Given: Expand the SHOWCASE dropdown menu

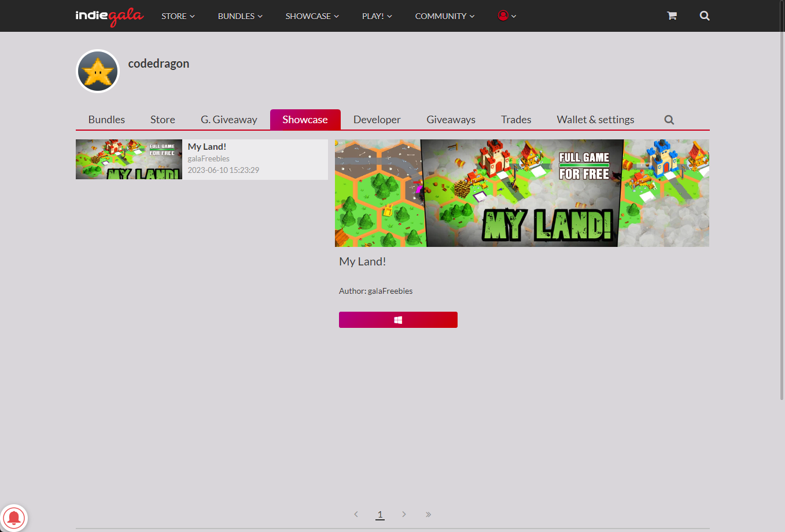Looking at the screenshot, I should pos(312,16).
